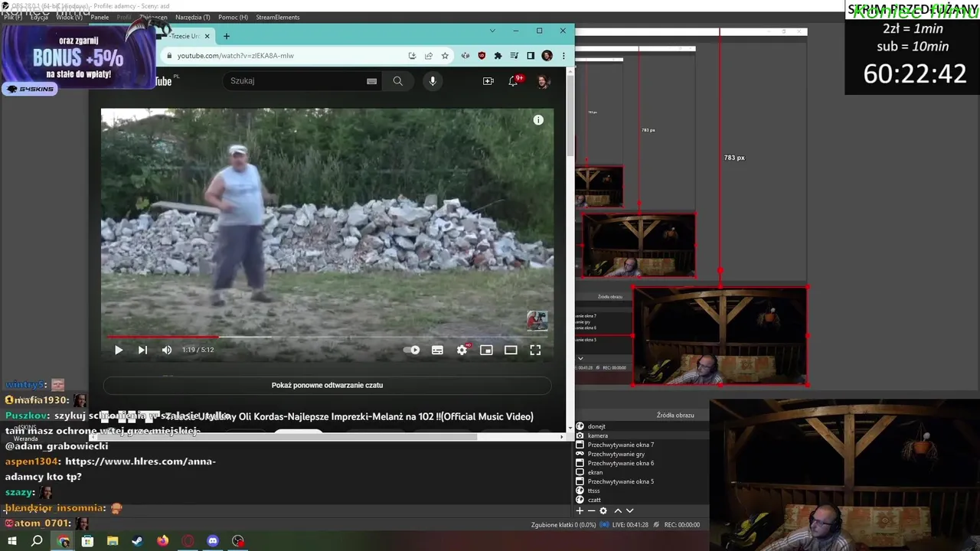Open YouTube create video icon

[x=488, y=81]
